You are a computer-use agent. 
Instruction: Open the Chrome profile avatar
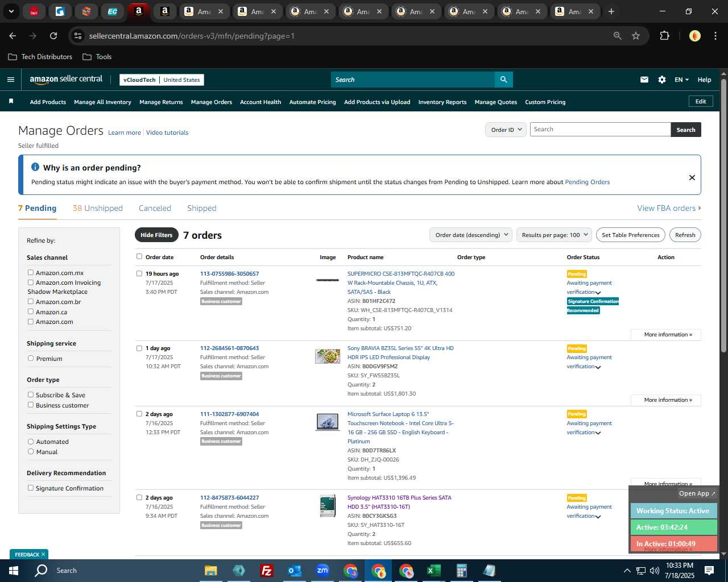click(x=694, y=36)
